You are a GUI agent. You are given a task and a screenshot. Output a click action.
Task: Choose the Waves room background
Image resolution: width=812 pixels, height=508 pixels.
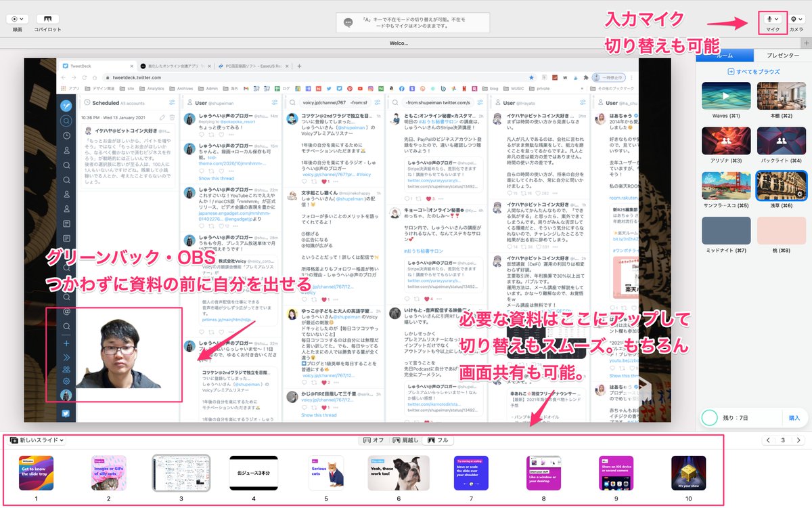coord(726,96)
